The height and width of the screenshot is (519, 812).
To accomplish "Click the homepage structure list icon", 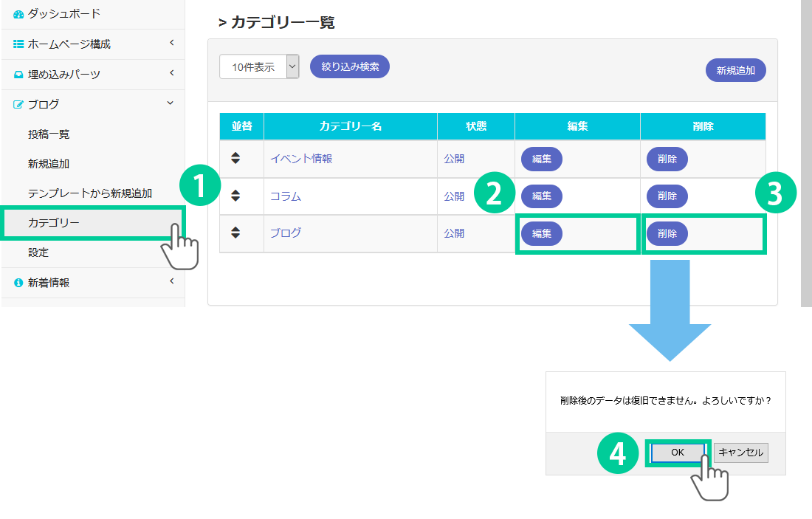I will (18, 44).
